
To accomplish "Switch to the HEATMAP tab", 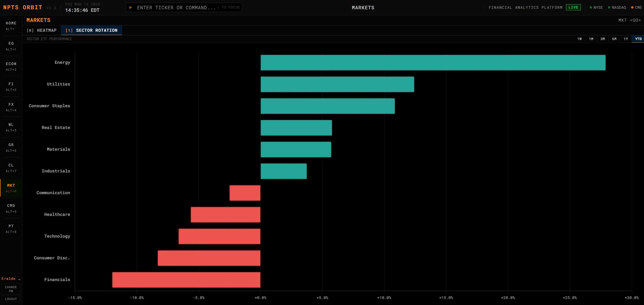I will pos(41,30).
